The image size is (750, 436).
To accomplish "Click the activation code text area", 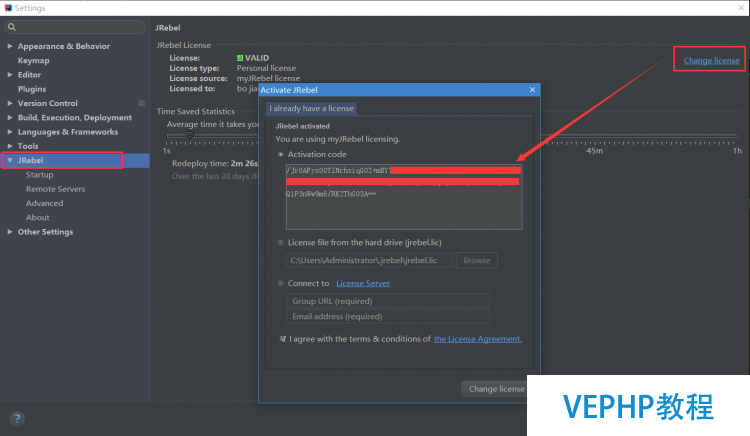I will point(404,197).
